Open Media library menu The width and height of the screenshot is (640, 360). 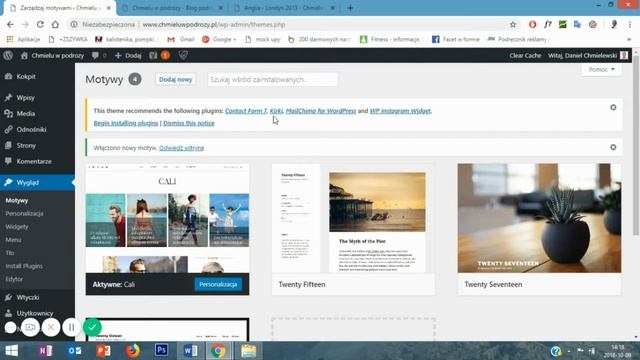point(25,113)
